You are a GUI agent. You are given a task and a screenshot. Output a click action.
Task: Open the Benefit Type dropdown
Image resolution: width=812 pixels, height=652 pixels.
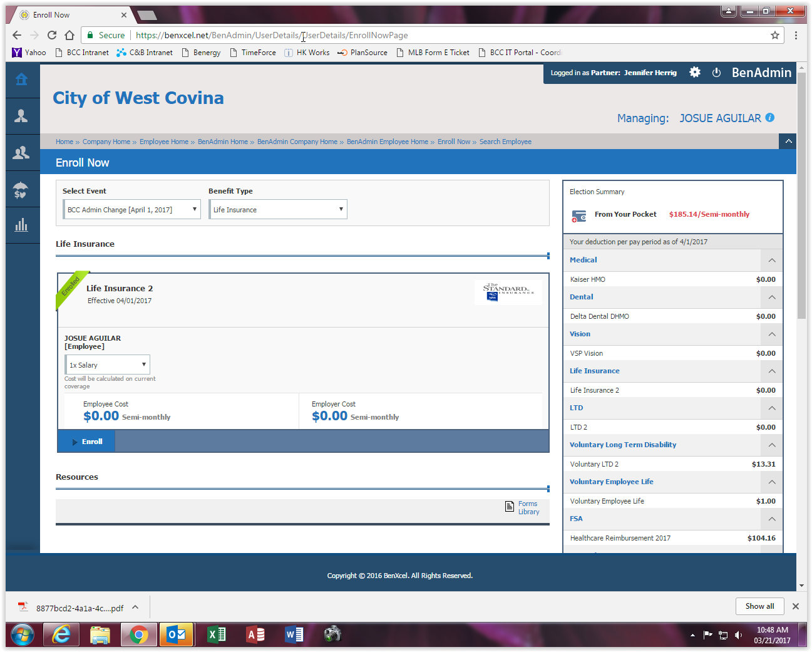click(x=278, y=210)
